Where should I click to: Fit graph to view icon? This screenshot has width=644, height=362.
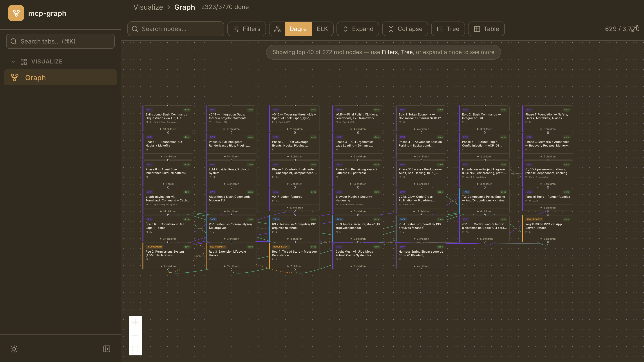pyautogui.click(x=135, y=348)
